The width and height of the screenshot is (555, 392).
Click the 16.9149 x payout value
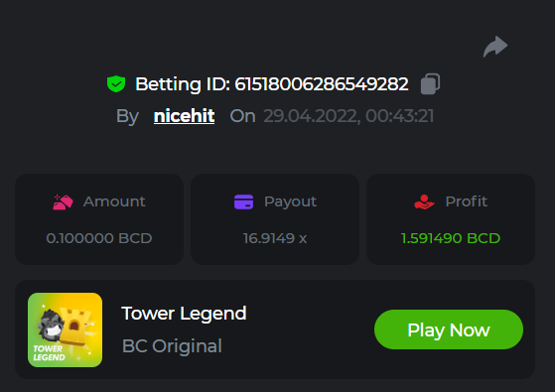click(x=275, y=238)
